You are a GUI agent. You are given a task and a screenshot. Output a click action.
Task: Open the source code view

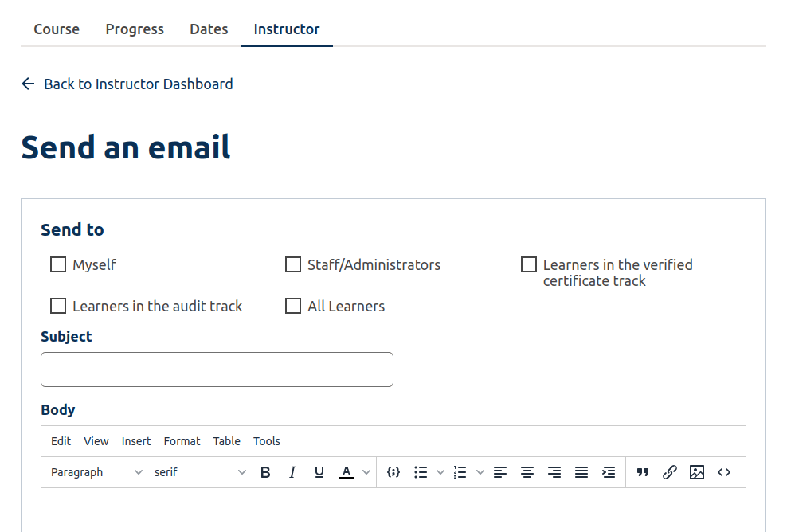(724, 472)
